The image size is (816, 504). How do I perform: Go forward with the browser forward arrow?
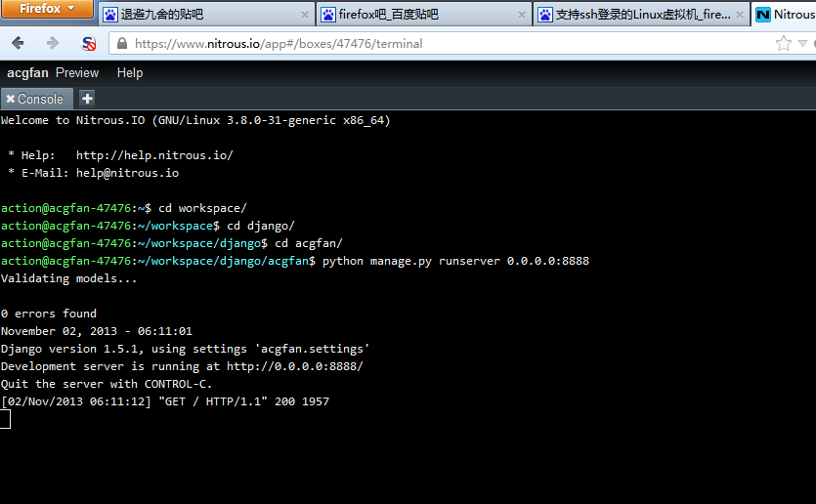tap(52, 43)
